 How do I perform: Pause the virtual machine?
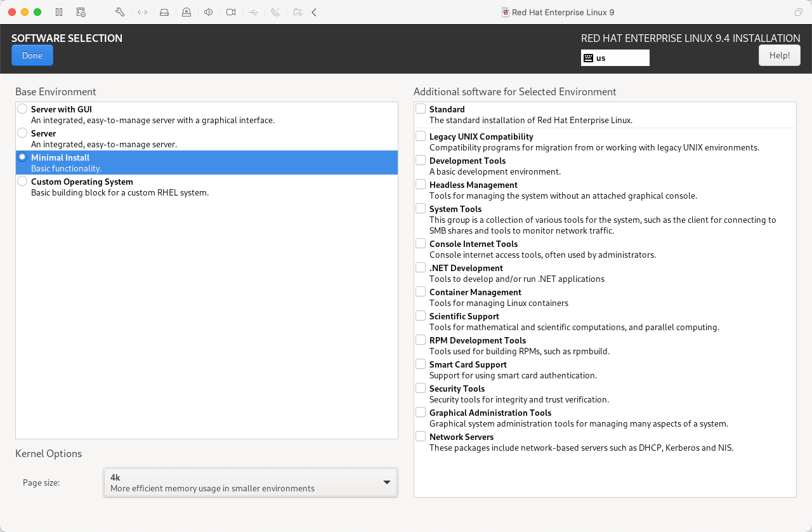[59, 12]
